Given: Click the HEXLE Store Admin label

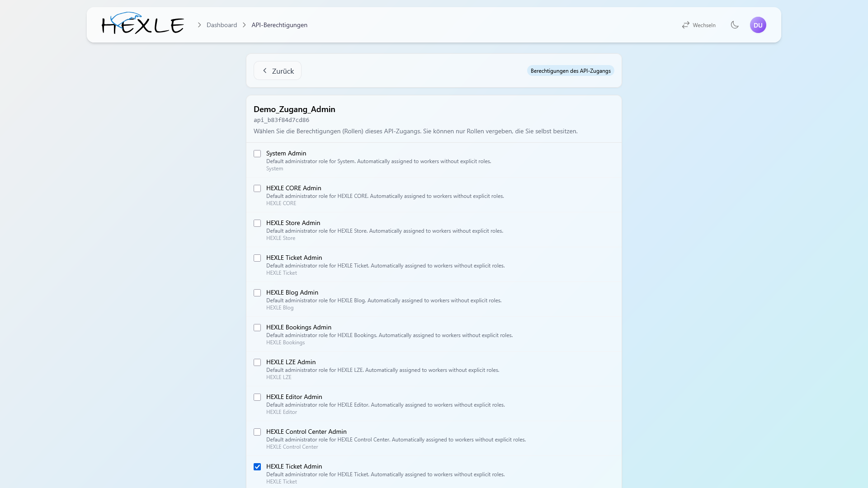Looking at the screenshot, I should [x=293, y=223].
